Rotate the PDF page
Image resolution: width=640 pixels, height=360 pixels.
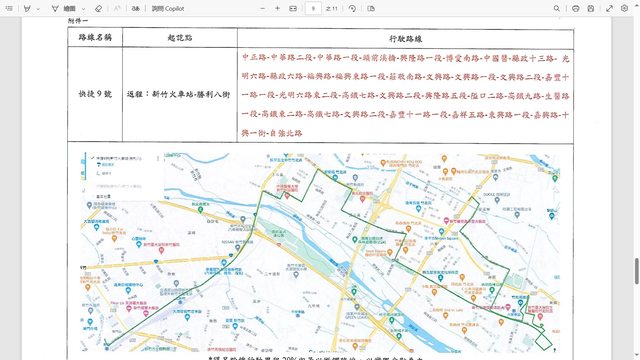tap(352, 8)
